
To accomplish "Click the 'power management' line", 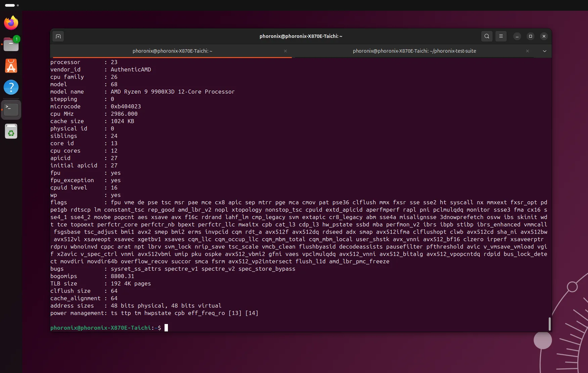I will coord(154,313).
